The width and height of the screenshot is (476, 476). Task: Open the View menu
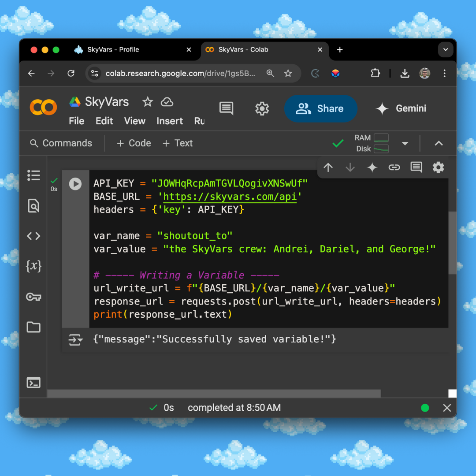coord(134,121)
